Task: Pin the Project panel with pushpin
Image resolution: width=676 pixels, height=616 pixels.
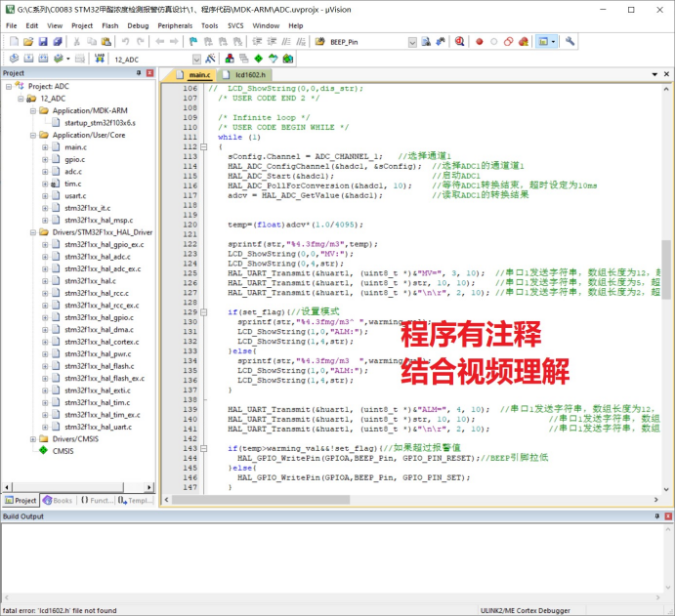Action: coord(139,73)
